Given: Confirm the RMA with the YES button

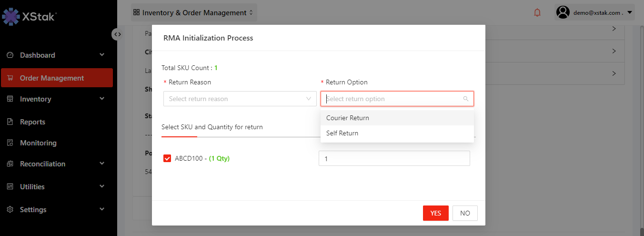Looking at the screenshot, I should click(x=435, y=213).
